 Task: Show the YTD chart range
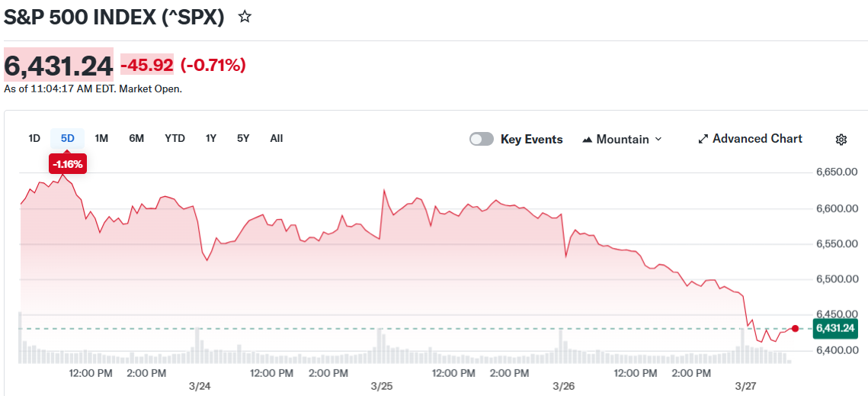pyautogui.click(x=175, y=138)
